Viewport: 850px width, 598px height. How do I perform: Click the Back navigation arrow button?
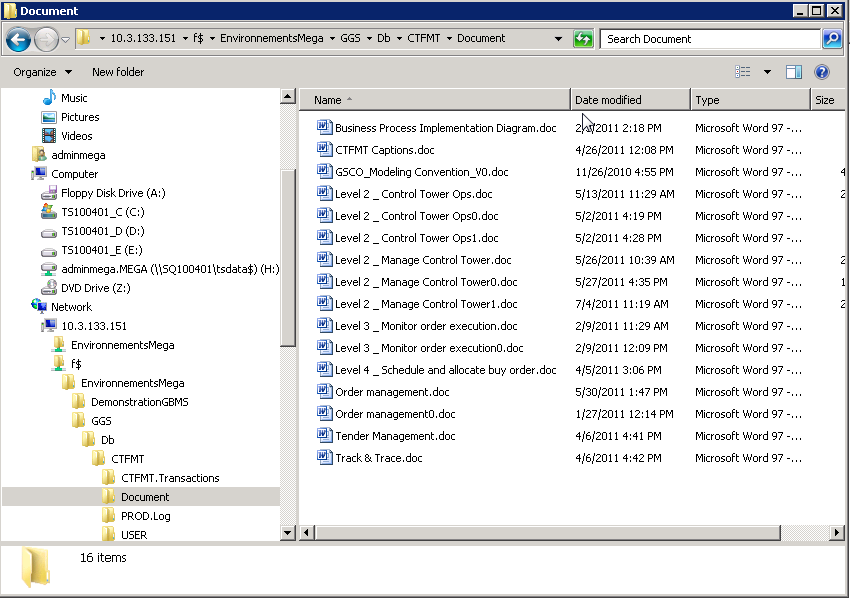click(18, 39)
